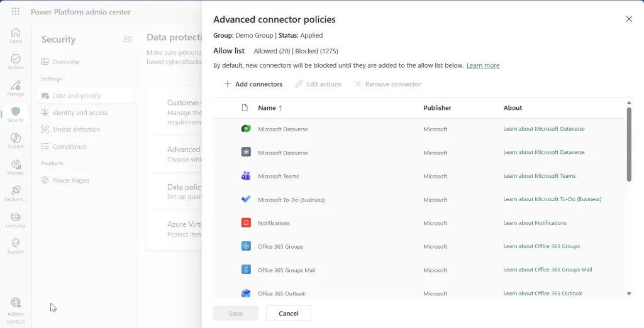Open Support in the left rail

tap(16, 246)
